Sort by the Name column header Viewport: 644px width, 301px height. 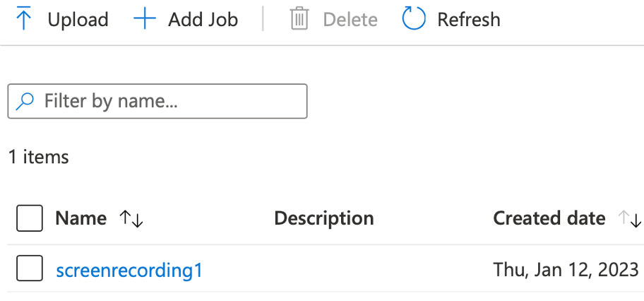click(x=81, y=218)
